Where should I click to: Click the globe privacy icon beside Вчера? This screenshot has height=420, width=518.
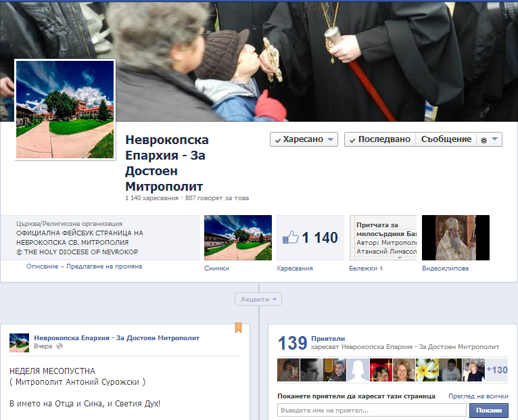60,346
